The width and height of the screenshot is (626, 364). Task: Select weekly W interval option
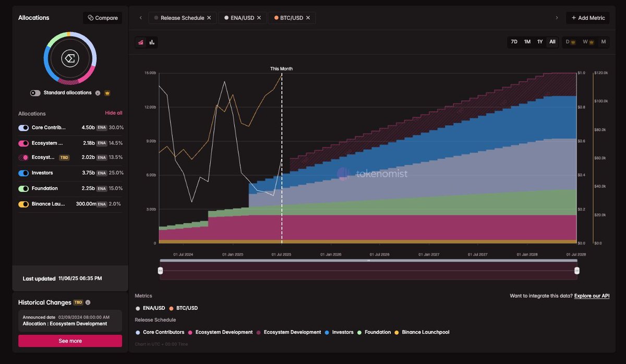click(588, 42)
